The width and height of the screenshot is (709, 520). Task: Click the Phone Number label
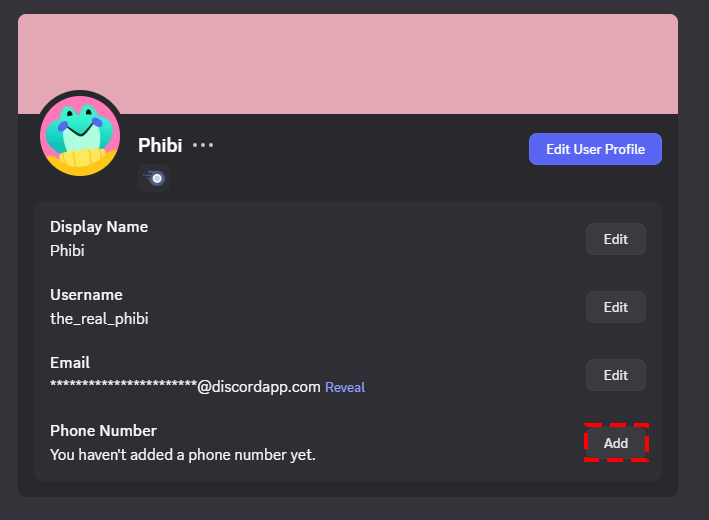coord(103,431)
